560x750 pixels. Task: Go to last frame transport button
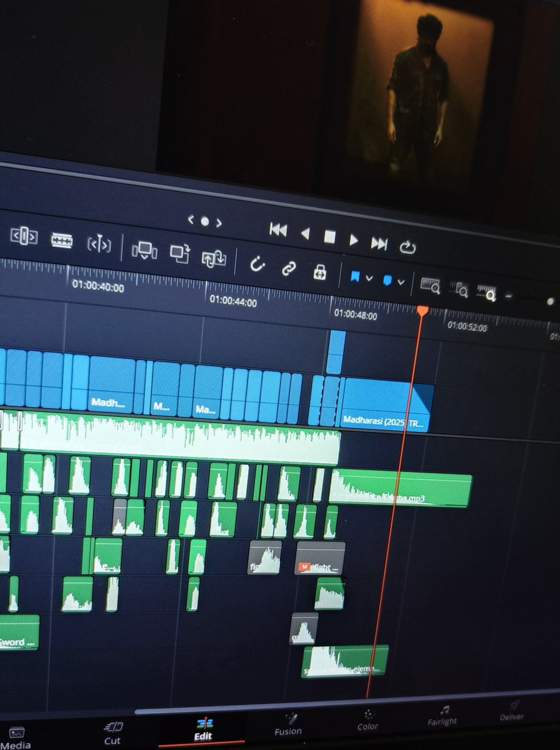pyautogui.click(x=379, y=244)
